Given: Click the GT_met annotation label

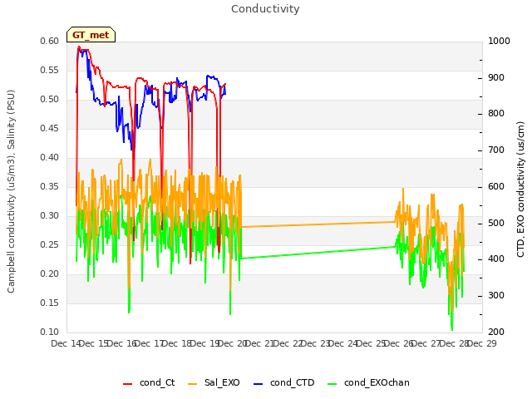Looking at the screenshot, I should (91, 35).
